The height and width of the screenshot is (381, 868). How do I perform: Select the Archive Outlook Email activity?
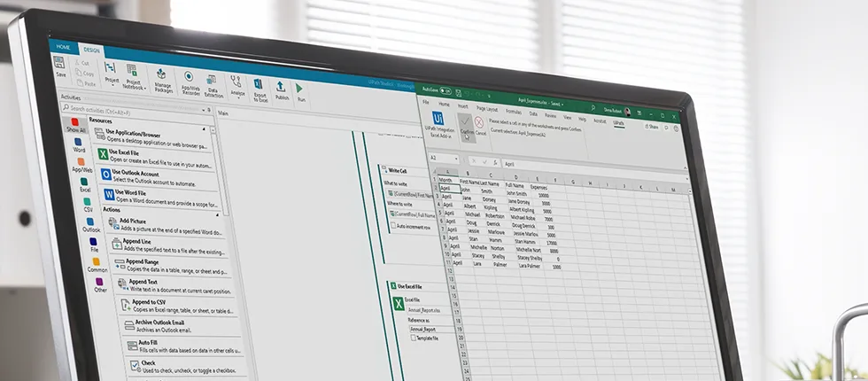click(x=182, y=326)
